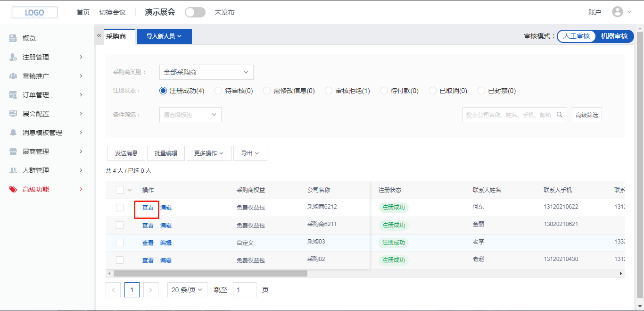Open the 首页 nav item
Screen dimensions: 644x311
coord(83,12)
